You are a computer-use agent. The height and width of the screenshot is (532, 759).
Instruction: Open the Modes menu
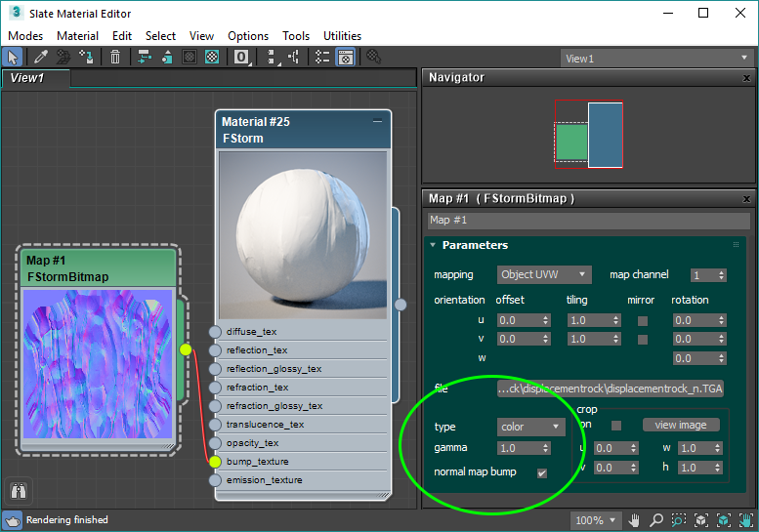click(25, 36)
